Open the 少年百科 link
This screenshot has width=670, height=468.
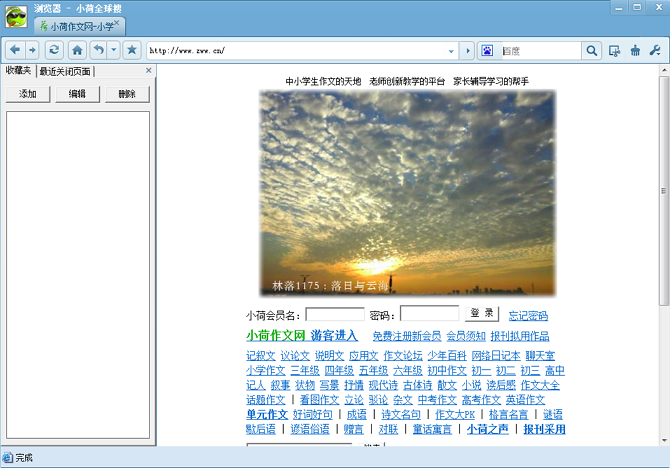click(447, 356)
